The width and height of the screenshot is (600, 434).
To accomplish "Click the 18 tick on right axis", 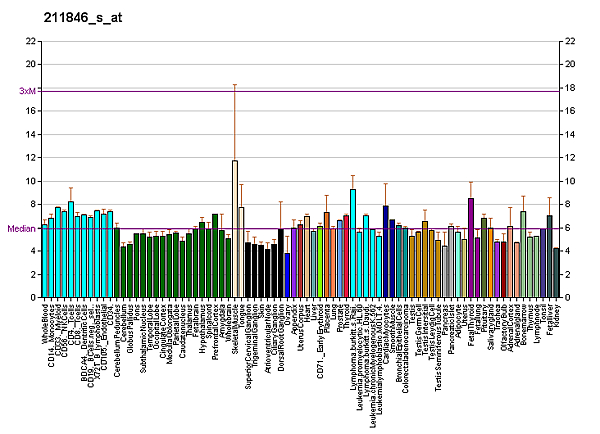I will (x=569, y=88).
